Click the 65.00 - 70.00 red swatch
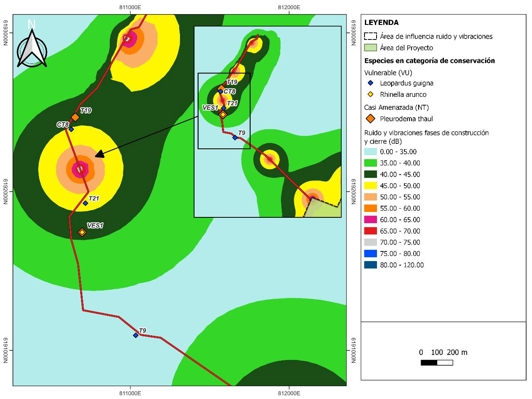 (370, 231)
